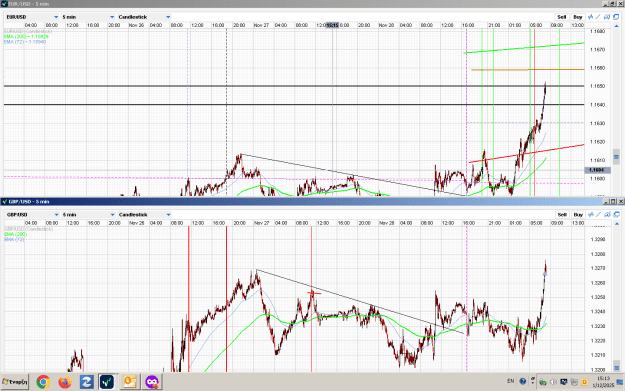Viewport: 625px width, 391px height.
Task: Open Firefox from taskbar
Action: tap(65, 382)
